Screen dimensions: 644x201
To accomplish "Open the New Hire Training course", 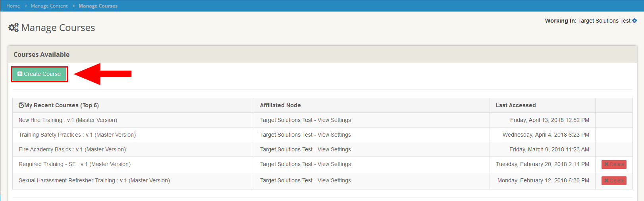I will (x=67, y=120).
